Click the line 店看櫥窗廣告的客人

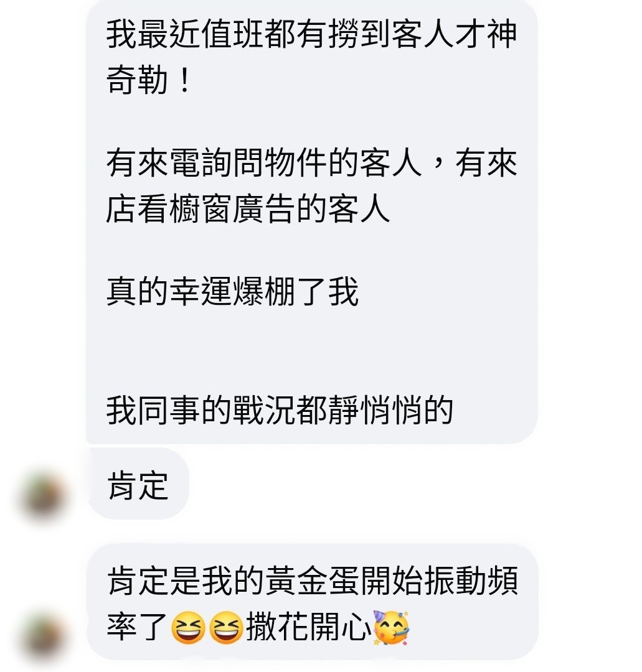pos(248,208)
